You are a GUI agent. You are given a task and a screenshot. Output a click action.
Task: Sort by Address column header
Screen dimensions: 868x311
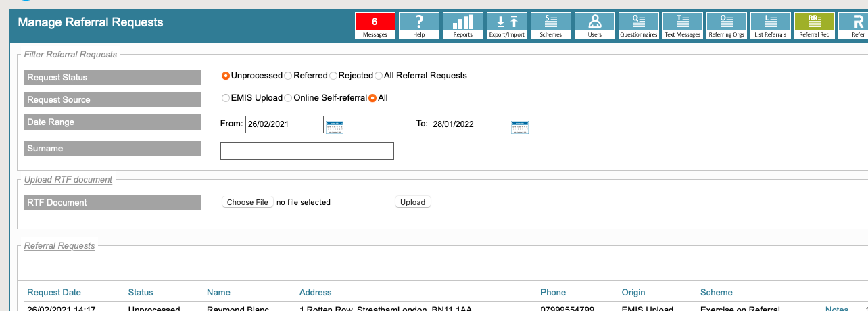[x=316, y=293]
